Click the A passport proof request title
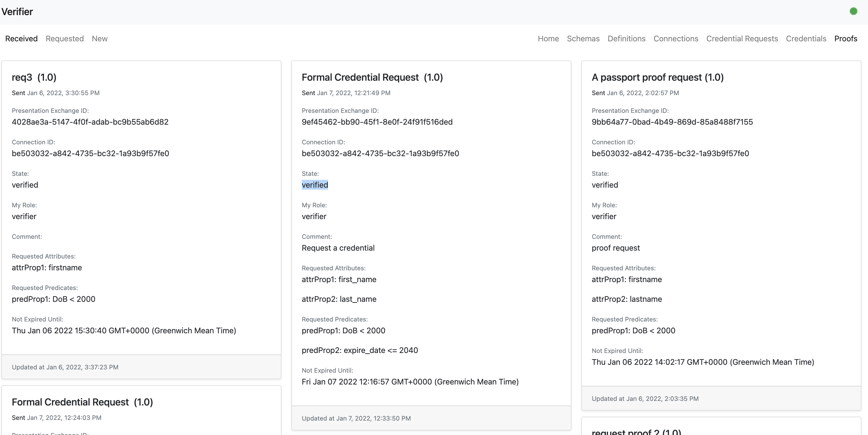868x435 pixels. tap(657, 77)
